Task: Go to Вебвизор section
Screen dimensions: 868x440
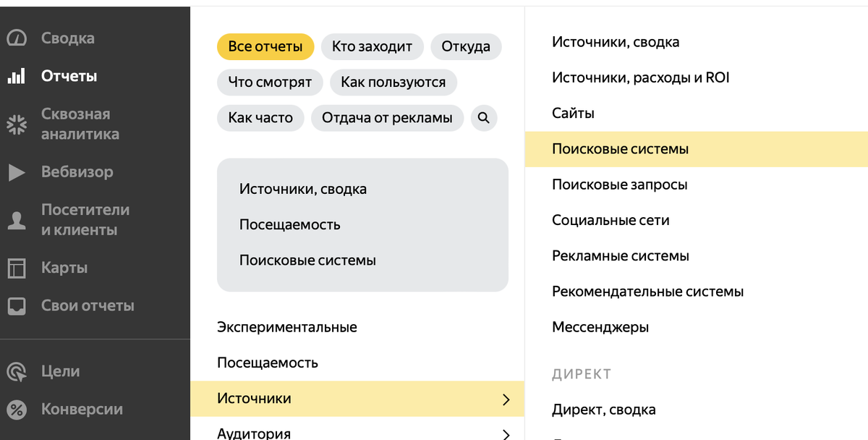Action: [x=77, y=172]
